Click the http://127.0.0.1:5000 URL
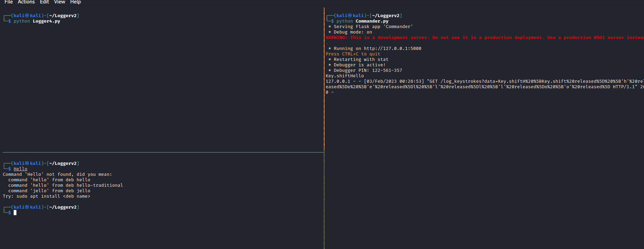This screenshot has height=249, width=644. pos(392,49)
